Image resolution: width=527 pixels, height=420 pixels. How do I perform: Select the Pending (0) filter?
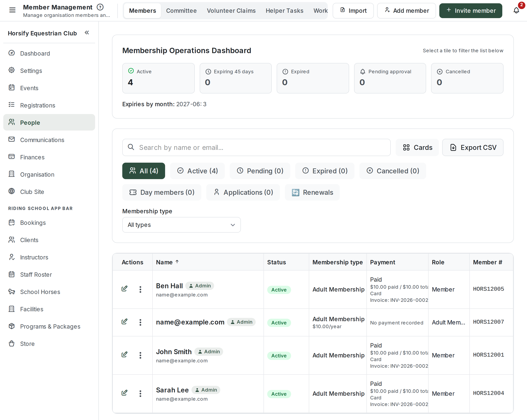[260, 171]
